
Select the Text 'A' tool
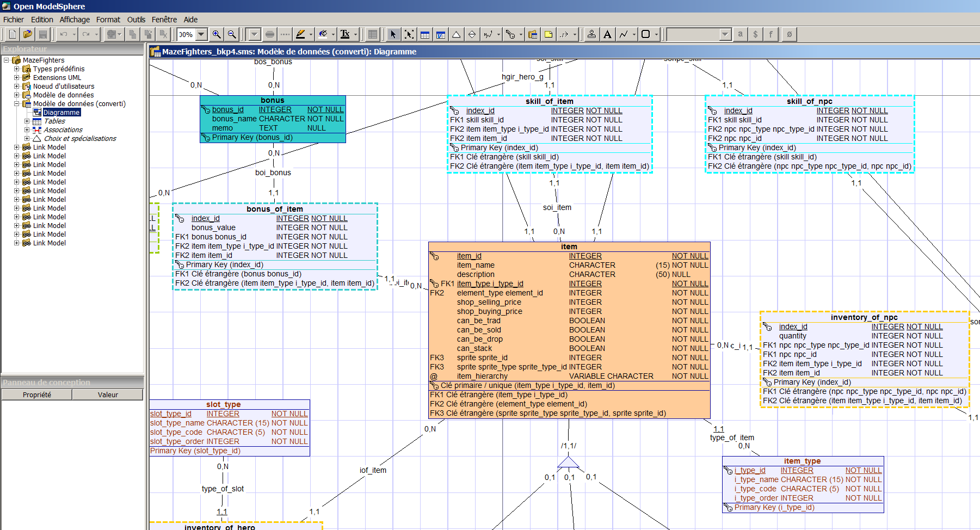(x=607, y=34)
